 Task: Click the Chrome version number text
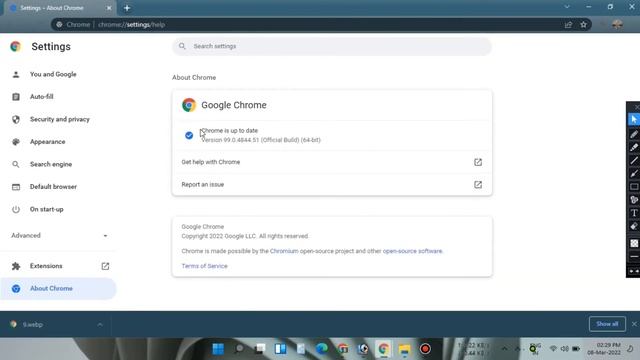261,140
